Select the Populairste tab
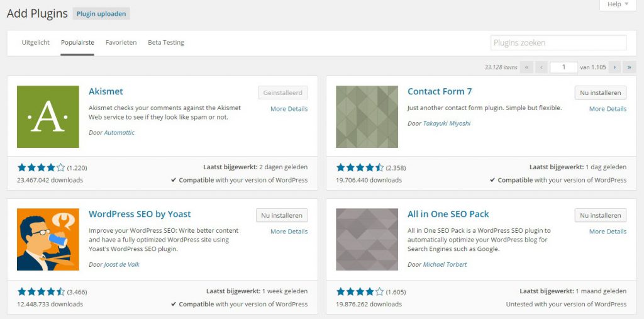This screenshot has width=644, height=319. pyautogui.click(x=77, y=42)
